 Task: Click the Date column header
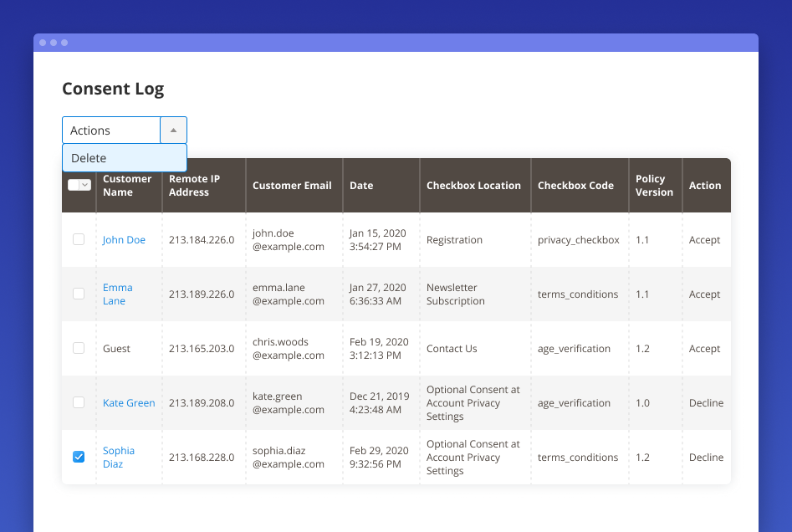(x=361, y=185)
